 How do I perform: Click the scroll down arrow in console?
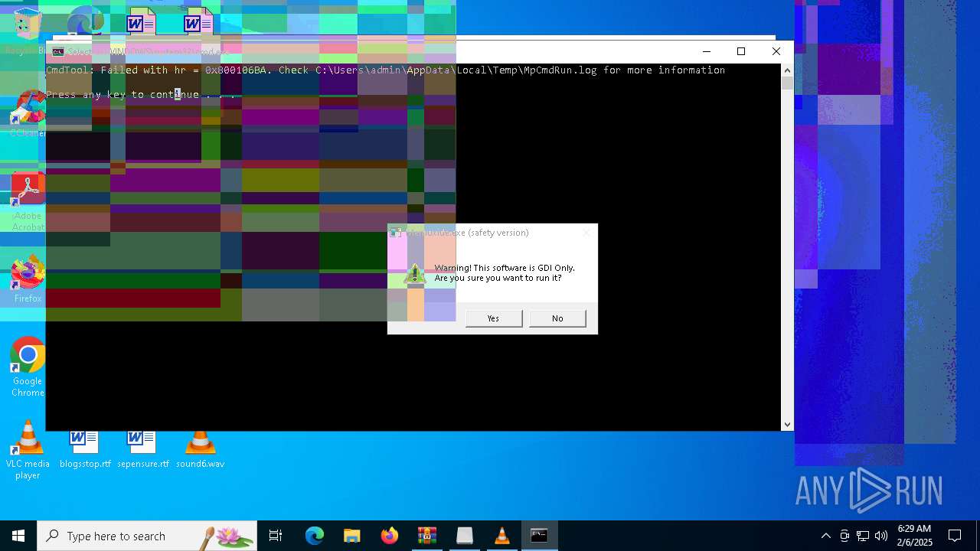(787, 424)
